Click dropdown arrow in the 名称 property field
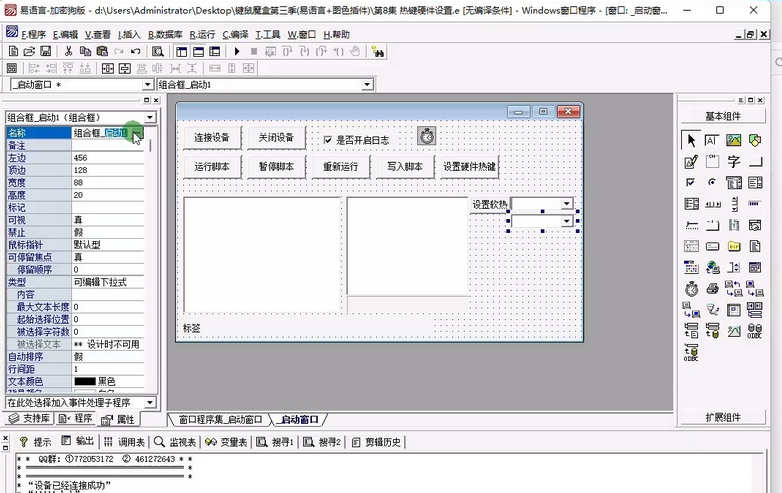This screenshot has height=493, width=782. pos(137,133)
